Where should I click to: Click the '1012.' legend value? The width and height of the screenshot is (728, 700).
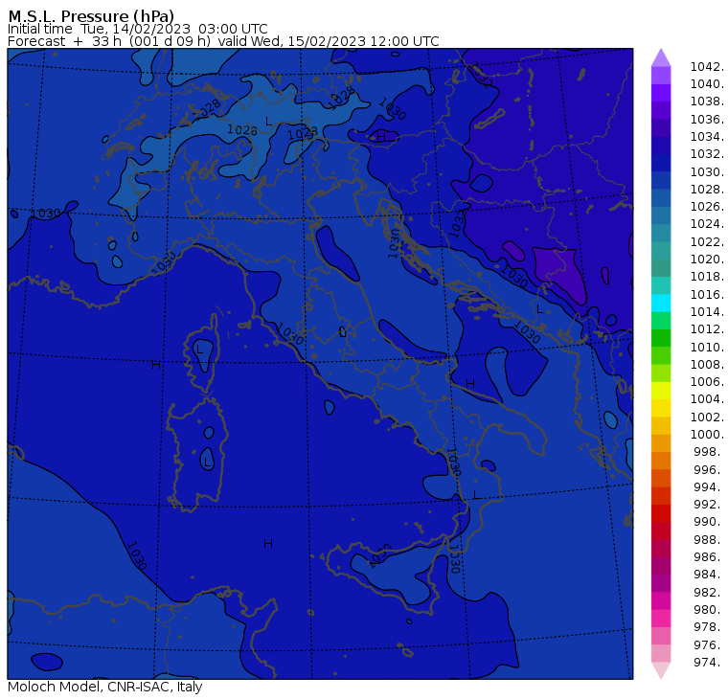707,329
